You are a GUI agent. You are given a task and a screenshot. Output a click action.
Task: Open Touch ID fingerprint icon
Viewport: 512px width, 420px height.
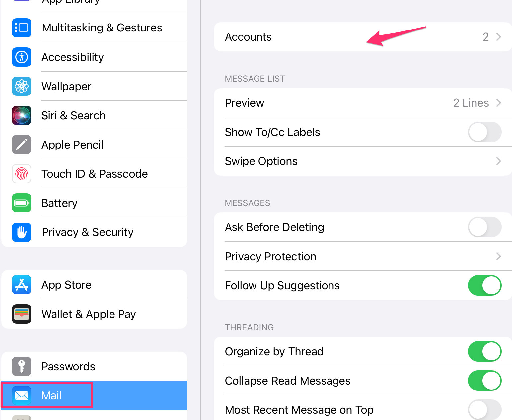point(22,174)
